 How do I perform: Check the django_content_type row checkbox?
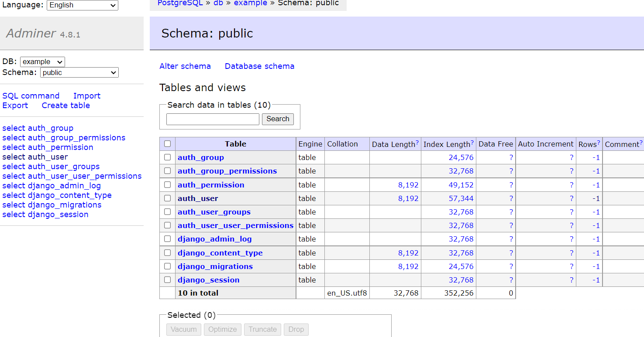pos(167,253)
